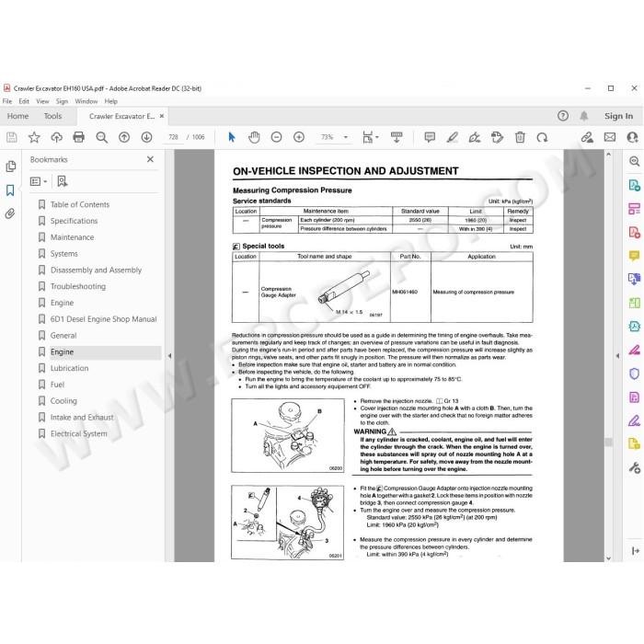Viewport: 644px width, 644px height.
Task: Upload file to cloud icon
Action: click(x=57, y=137)
